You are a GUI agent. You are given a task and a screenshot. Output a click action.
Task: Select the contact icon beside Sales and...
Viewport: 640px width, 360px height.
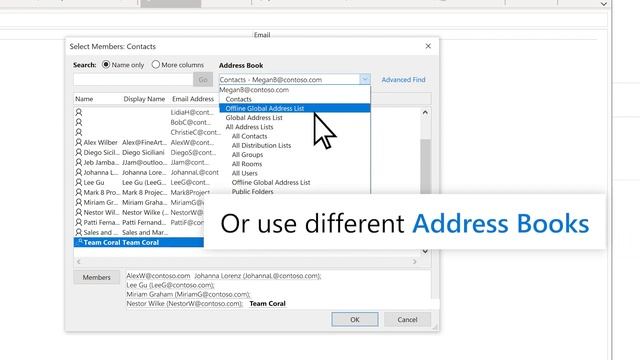[79, 232]
